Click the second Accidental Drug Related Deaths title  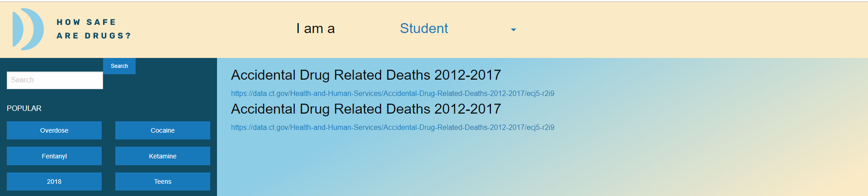pos(366,109)
